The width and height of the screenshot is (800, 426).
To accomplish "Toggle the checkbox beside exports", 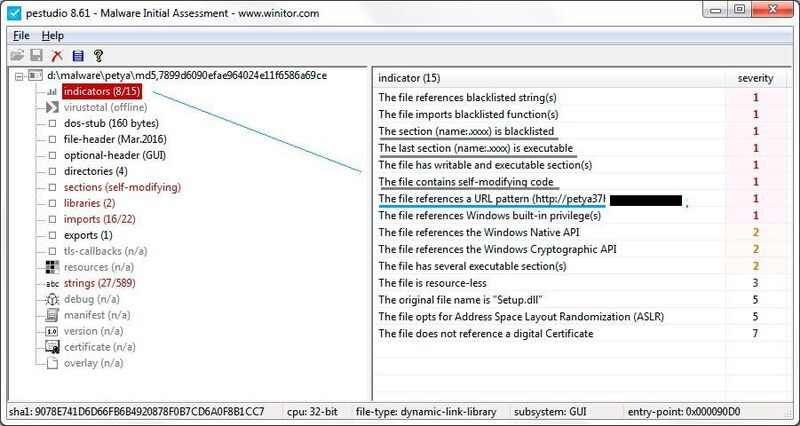I will [x=52, y=235].
